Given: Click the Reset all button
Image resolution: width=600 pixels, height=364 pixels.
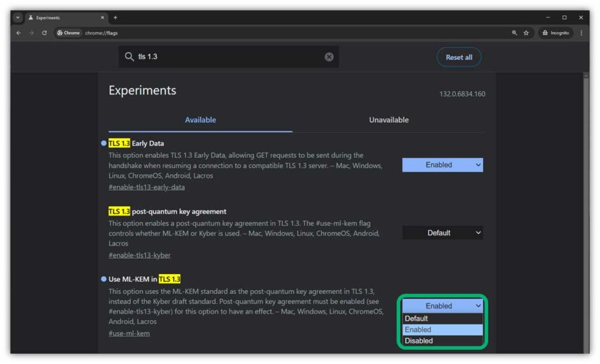Looking at the screenshot, I should [x=459, y=57].
